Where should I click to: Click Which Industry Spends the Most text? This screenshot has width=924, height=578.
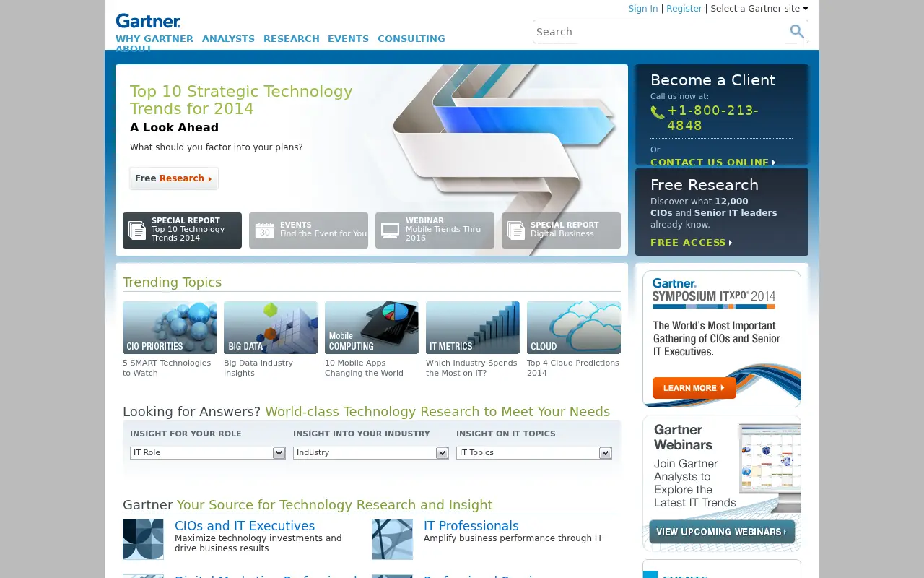471,368
